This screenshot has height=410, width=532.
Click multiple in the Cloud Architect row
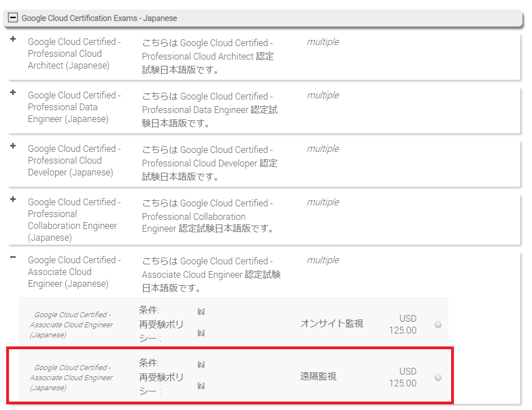[323, 42]
